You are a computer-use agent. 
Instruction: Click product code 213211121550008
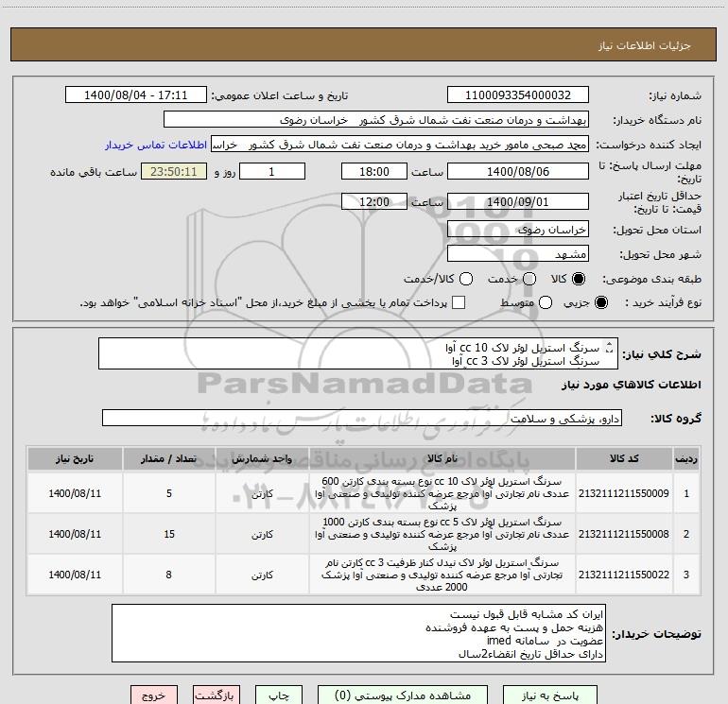624,534
